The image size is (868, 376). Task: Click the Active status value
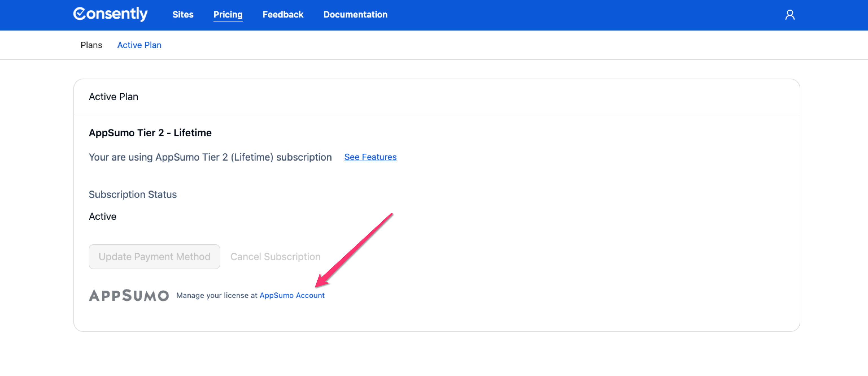[x=102, y=217]
